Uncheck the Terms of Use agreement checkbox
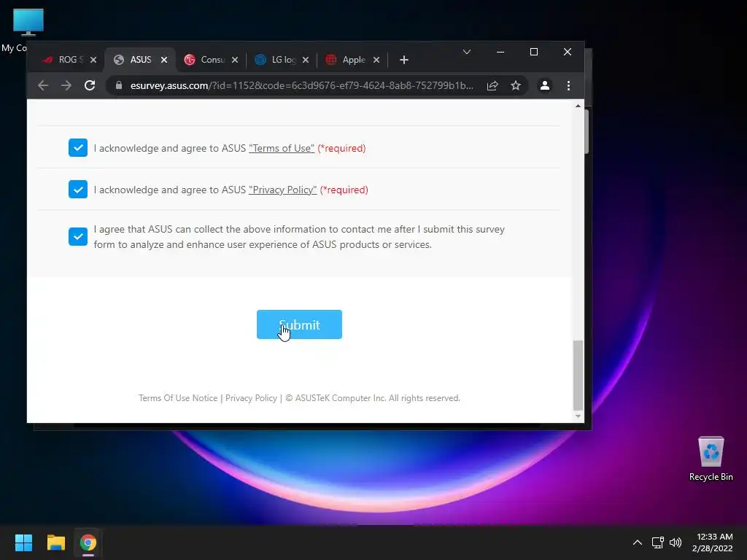 pyautogui.click(x=77, y=147)
